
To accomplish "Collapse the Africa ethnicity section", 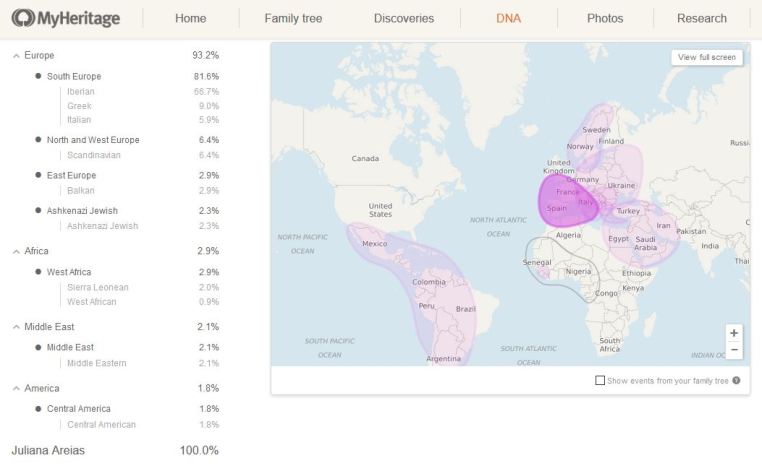I will (16, 251).
